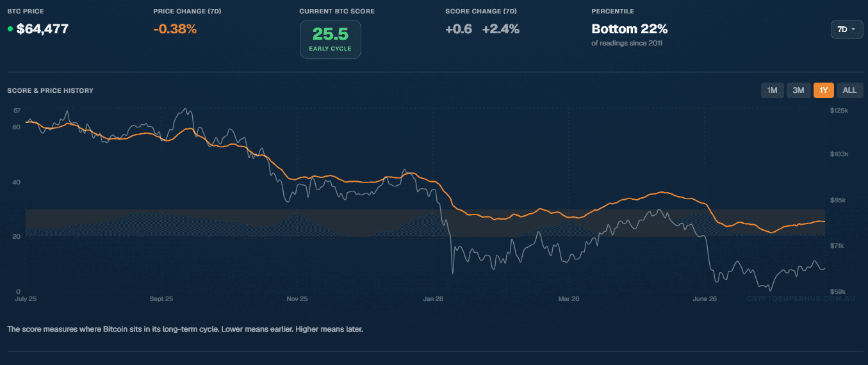
Task: Click the +2.4% score change figure
Action: point(501,29)
